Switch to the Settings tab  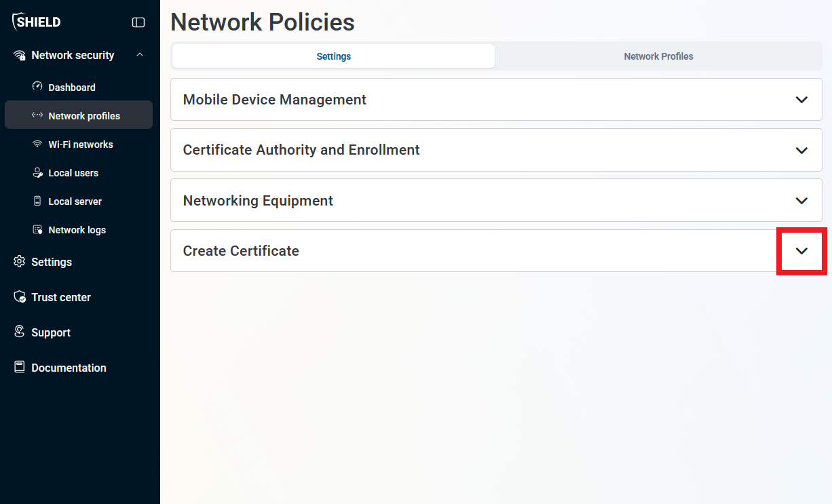[333, 56]
